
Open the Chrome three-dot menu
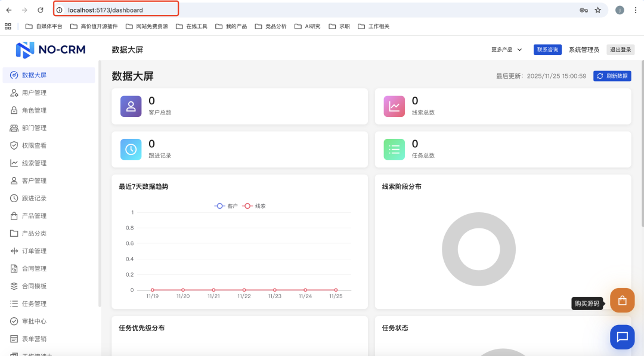[x=636, y=10]
